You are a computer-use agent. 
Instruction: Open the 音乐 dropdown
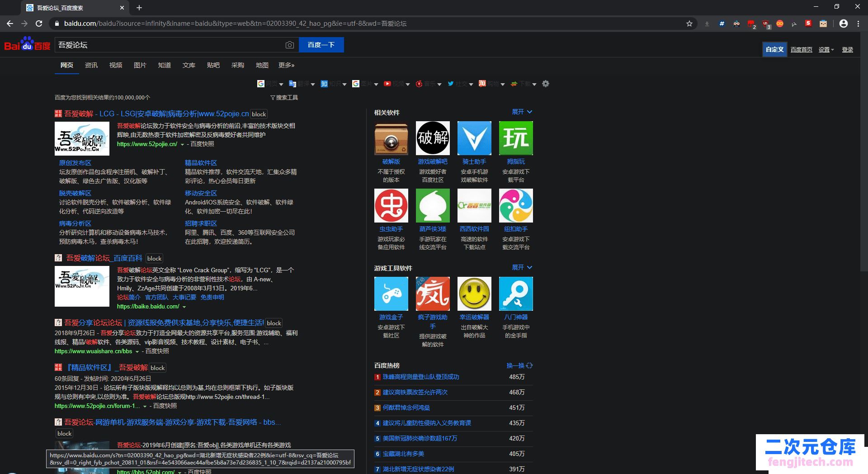(429, 84)
